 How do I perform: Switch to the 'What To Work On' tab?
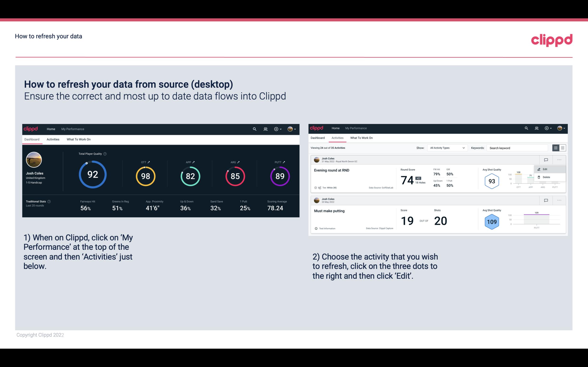(x=78, y=139)
